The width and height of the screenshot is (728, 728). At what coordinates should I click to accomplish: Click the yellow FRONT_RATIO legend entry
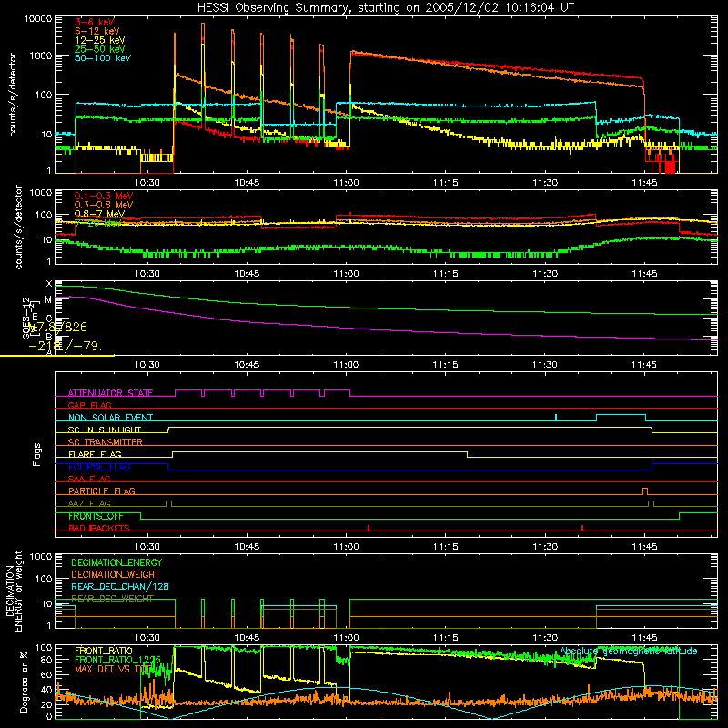coord(103,651)
